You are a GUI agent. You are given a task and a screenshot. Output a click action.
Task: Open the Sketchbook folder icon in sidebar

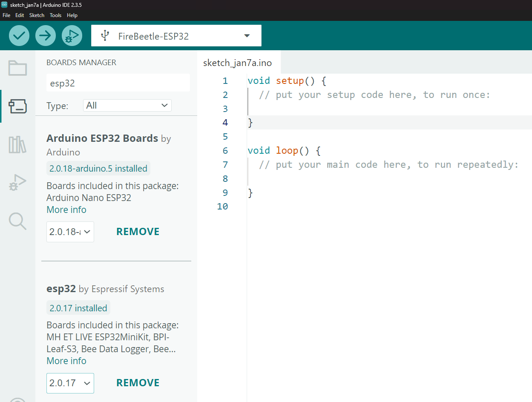pyautogui.click(x=17, y=68)
